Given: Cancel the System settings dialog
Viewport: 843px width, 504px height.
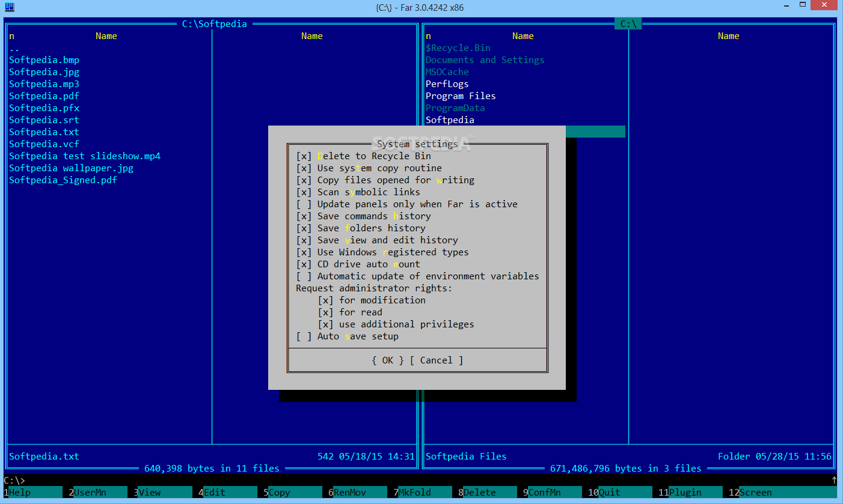Looking at the screenshot, I should pos(437,360).
